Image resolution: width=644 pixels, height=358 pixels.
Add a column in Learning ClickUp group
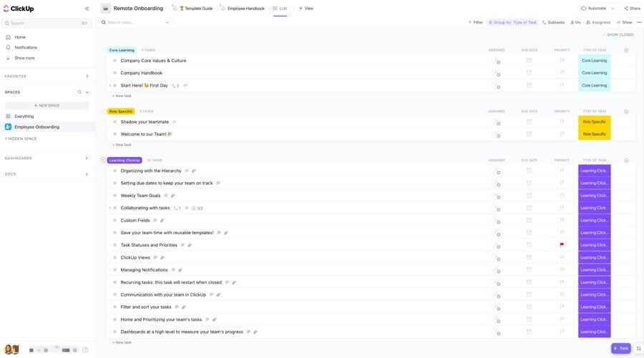click(x=626, y=160)
